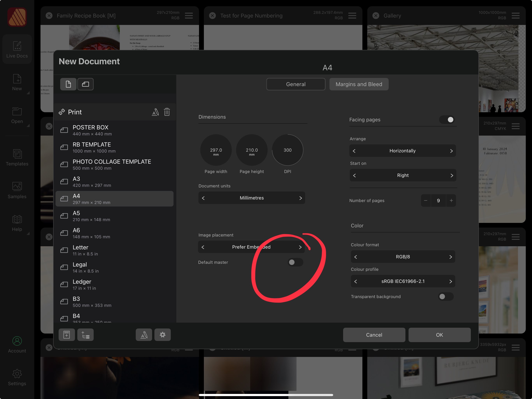Open Settings in the sidebar
This screenshot has width=532, height=399.
(17, 377)
